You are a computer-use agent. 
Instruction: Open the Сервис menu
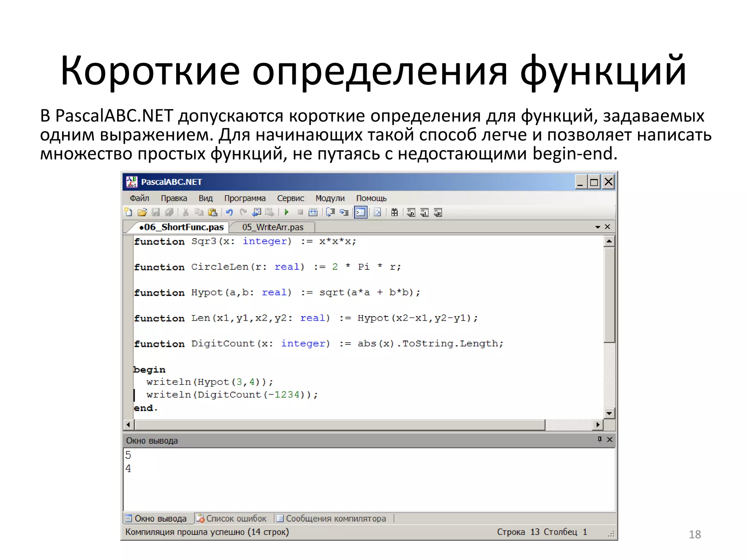[x=290, y=198]
